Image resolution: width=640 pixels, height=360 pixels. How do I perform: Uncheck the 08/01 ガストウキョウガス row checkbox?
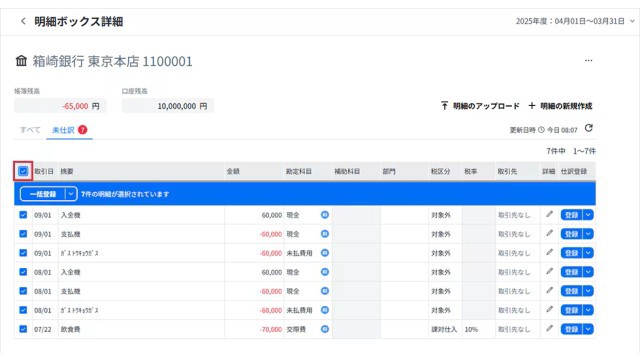(23, 310)
